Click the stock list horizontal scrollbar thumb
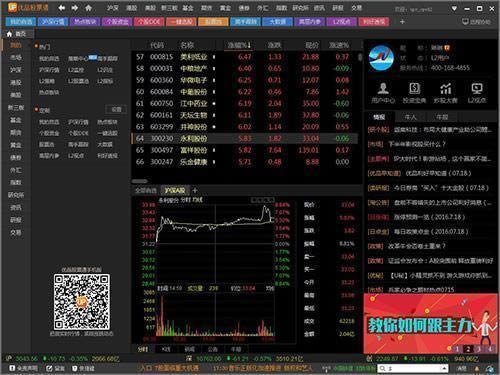This screenshot has height=375, width=500. 140,181
